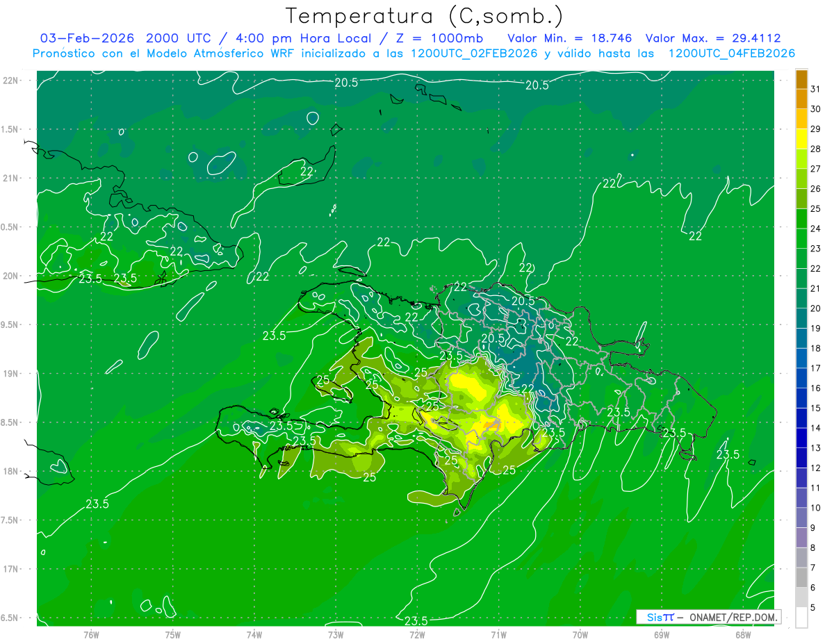
Task: Click the color bar tick label '24'
Action: point(816,229)
